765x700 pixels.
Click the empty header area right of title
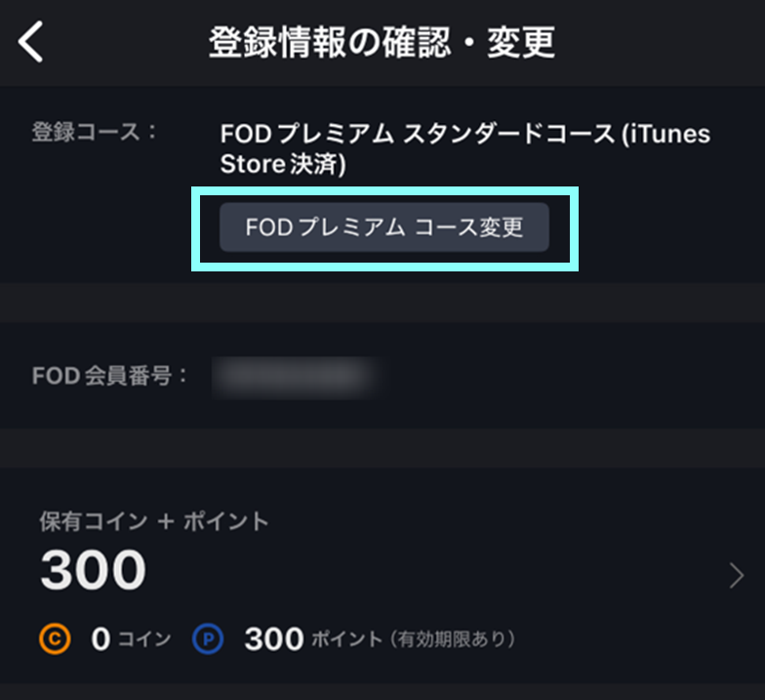tap(664, 43)
